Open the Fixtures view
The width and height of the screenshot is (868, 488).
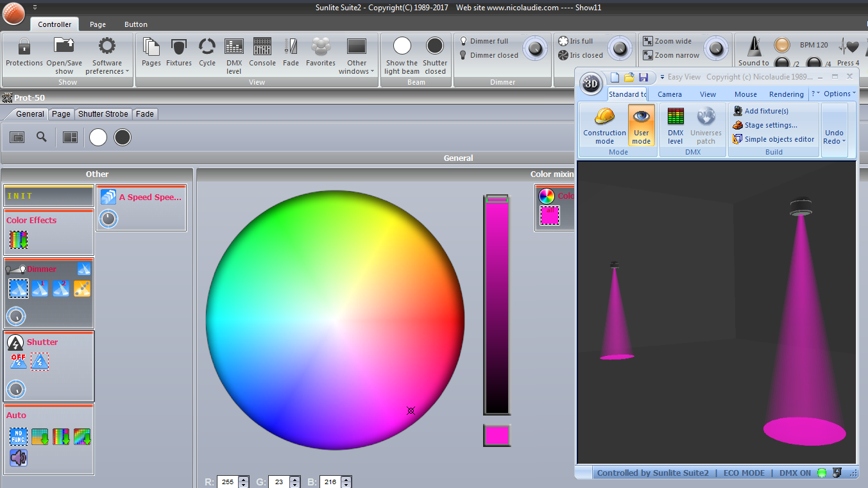(x=179, y=52)
